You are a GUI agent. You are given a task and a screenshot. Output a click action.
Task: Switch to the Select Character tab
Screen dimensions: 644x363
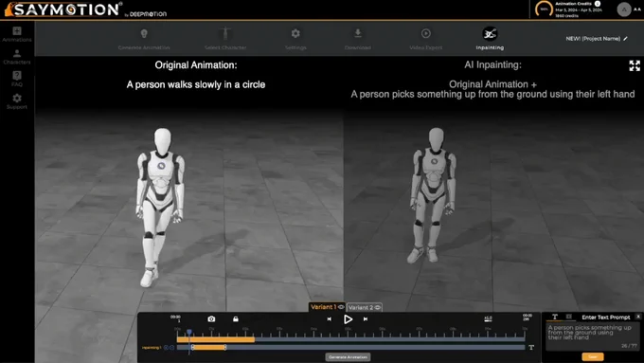225,40
